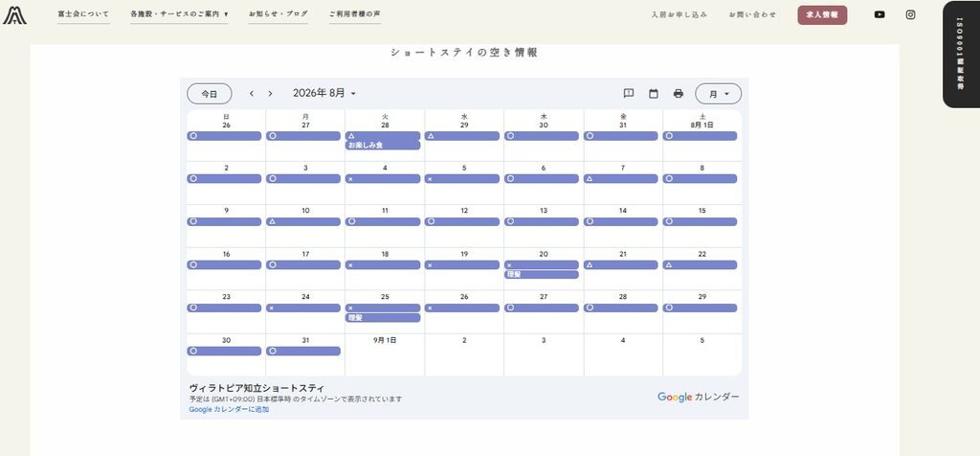This screenshot has width=980, height=456.
Task: Click the 求人情報 button
Action: click(x=822, y=15)
